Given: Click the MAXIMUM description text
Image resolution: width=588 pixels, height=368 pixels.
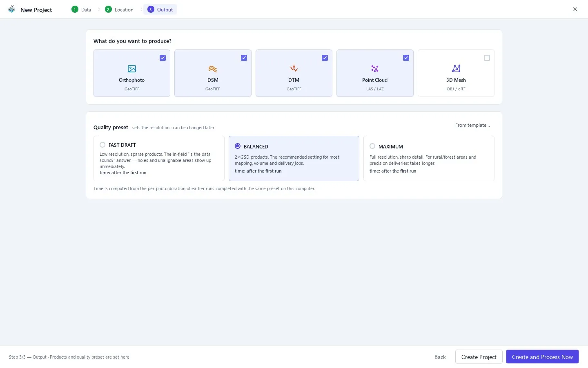Looking at the screenshot, I should (x=423, y=160).
